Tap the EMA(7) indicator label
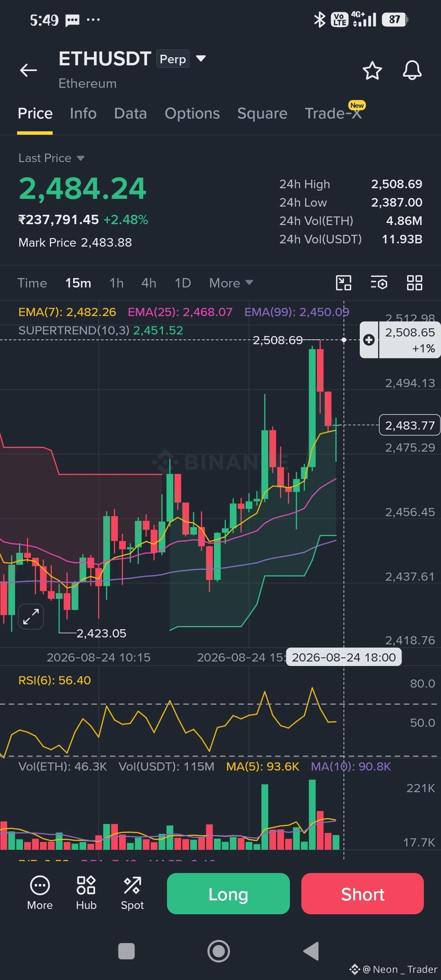 (67, 312)
